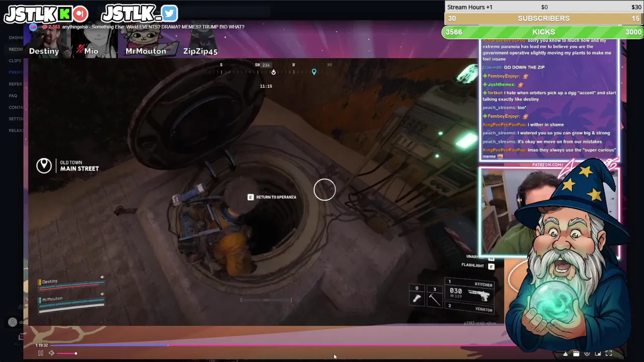Image resolution: width=644 pixels, height=362 pixels.
Task: Click chat username Joshthemex
Action: pyautogui.click(x=502, y=84)
